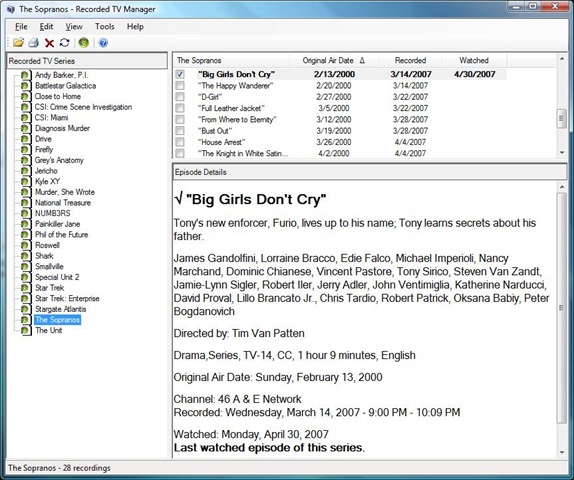Check the "Bust Out" checkbox

(x=180, y=131)
